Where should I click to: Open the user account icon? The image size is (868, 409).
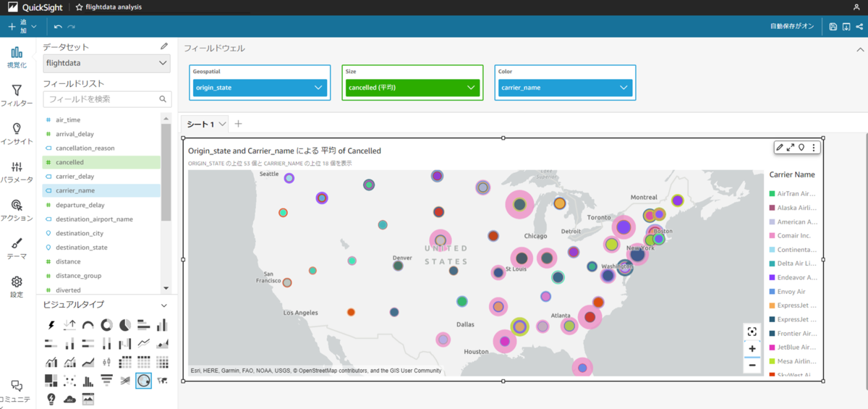point(856,7)
